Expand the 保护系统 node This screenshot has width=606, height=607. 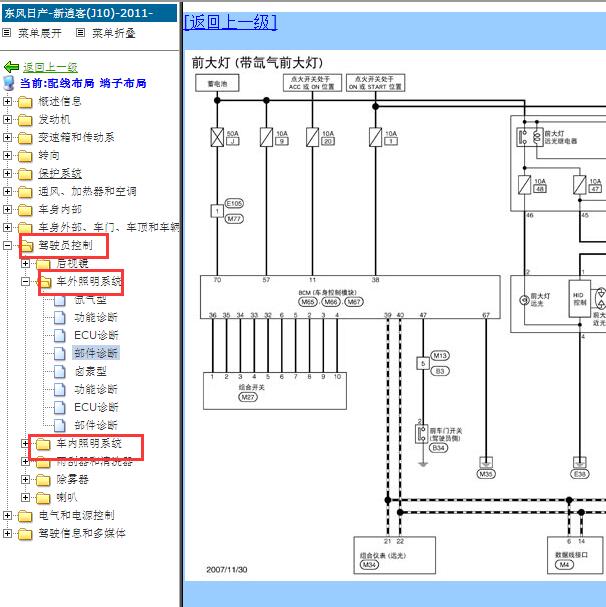pos(7,173)
